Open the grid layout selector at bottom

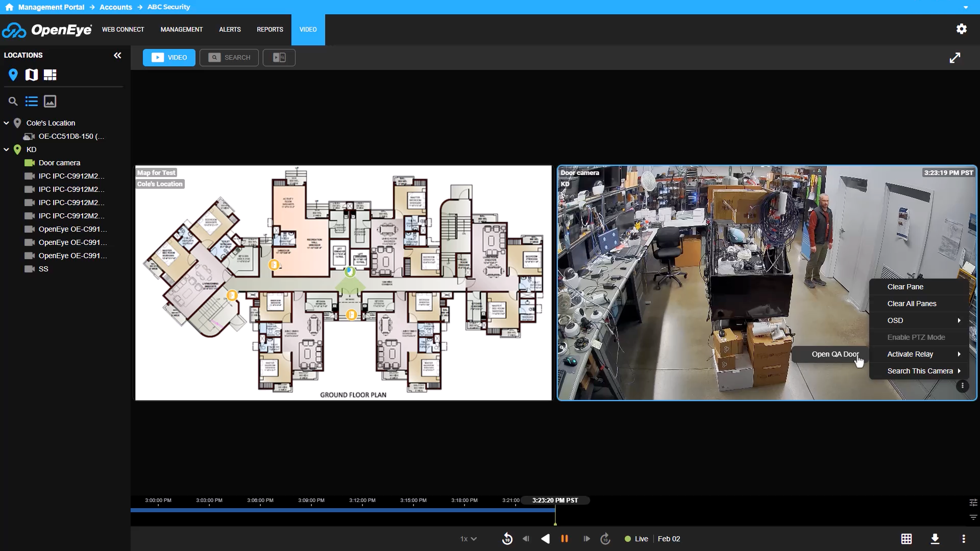pyautogui.click(x=906, y=539)
